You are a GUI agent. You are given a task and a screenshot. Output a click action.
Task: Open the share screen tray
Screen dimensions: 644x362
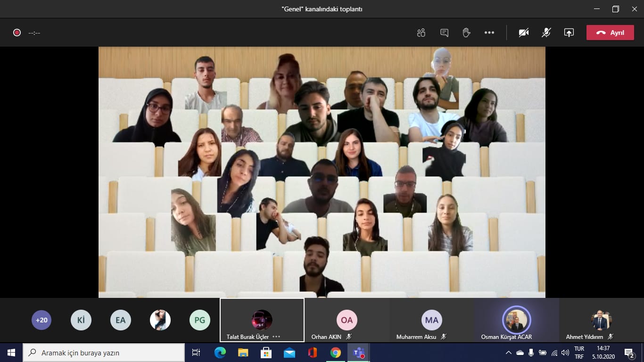[x=569, y=33]
